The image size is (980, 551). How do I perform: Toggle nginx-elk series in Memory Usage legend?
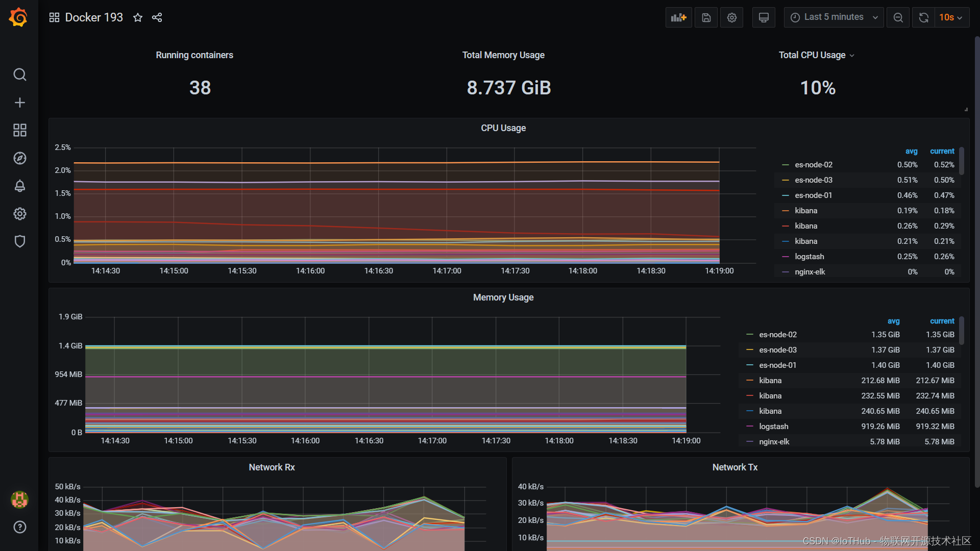pos(774,442)
